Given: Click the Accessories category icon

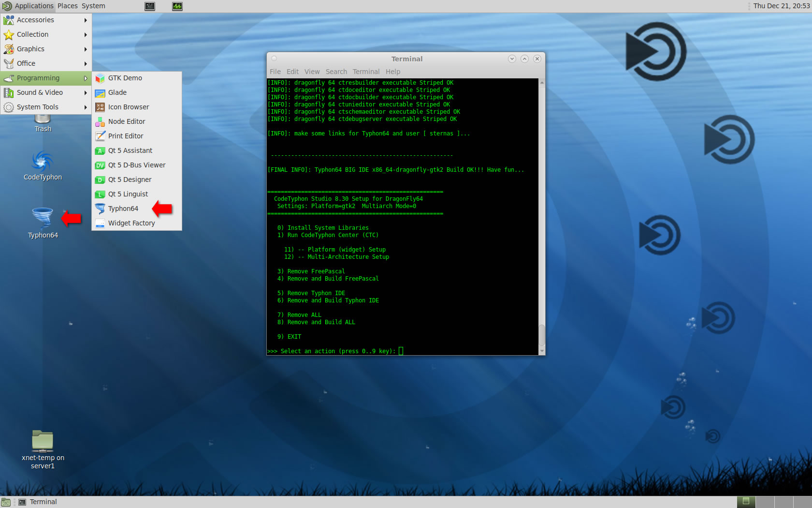Looking at the screenshot, I should pos(9,20).
